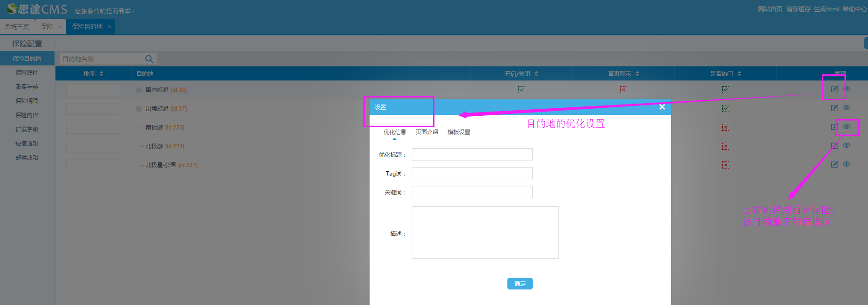The height and width of the screenshot is (305, 868).
Task: Open the 清除缓存 link in header
Action: pos(798,9)
